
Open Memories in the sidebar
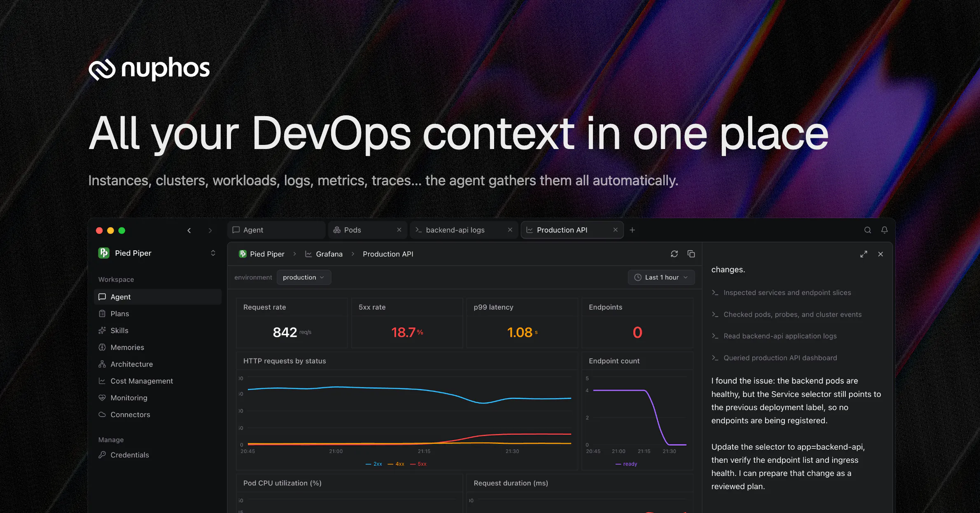[x=158, y=347]
